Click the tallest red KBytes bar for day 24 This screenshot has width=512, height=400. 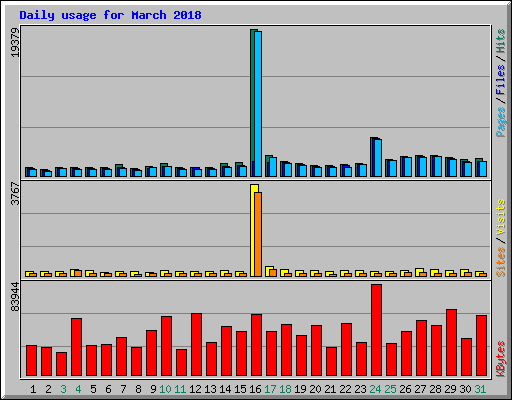coord(376,330)
